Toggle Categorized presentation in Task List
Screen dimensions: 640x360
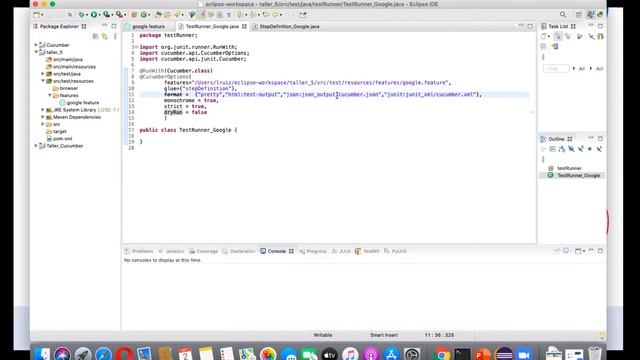558,36
